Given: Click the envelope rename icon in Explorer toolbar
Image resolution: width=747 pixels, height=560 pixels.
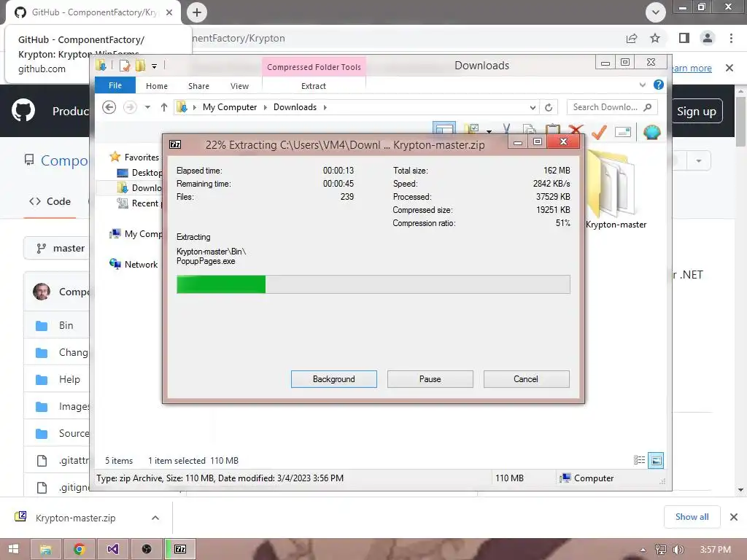Looking at the screenshot, I should 623,132.
